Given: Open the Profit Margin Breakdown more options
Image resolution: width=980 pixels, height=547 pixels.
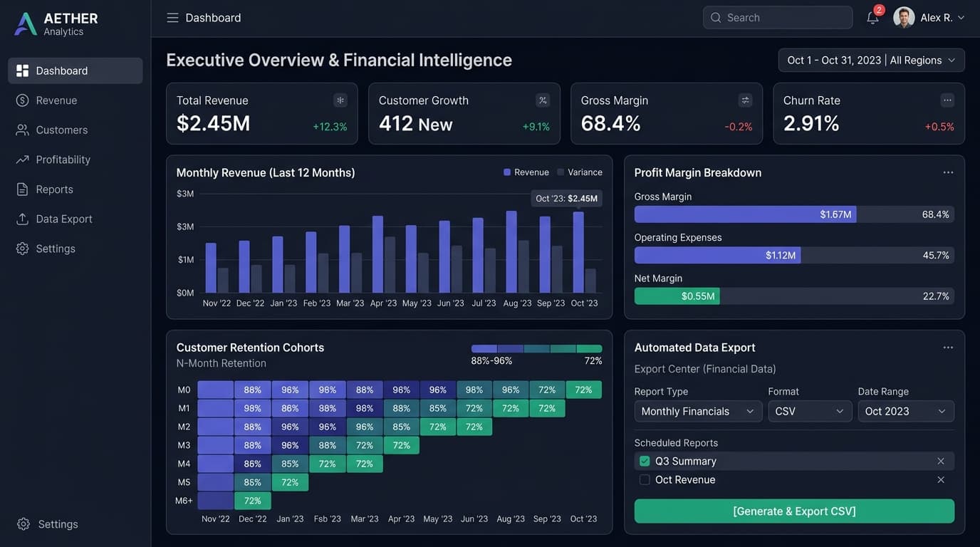Looking at the screenshot, I should click(x=948, y=172).
